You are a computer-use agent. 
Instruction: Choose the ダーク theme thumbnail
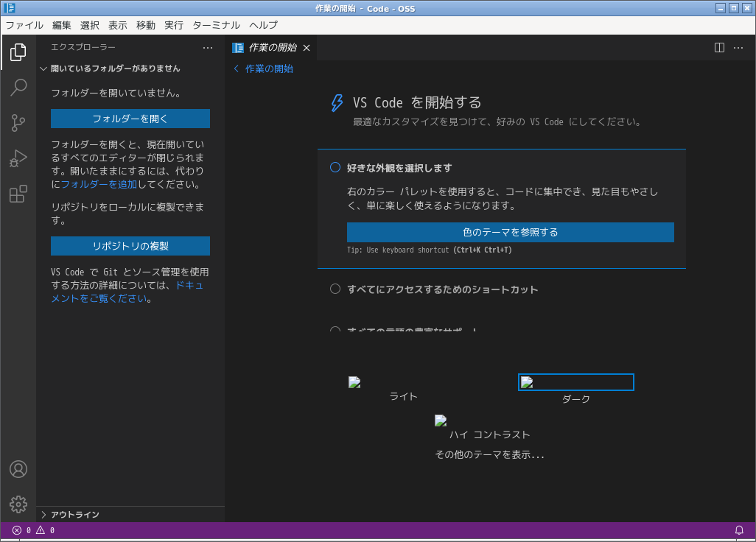(x=575, y=382)
